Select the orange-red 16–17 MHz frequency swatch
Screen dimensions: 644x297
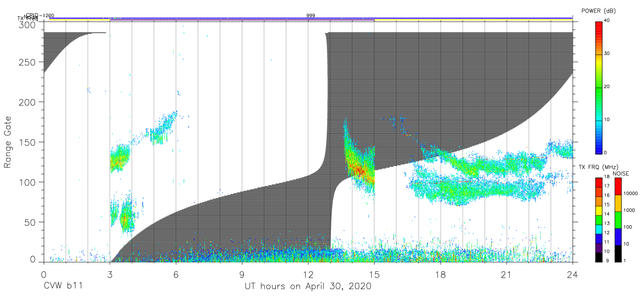click(x=598, y=192)
